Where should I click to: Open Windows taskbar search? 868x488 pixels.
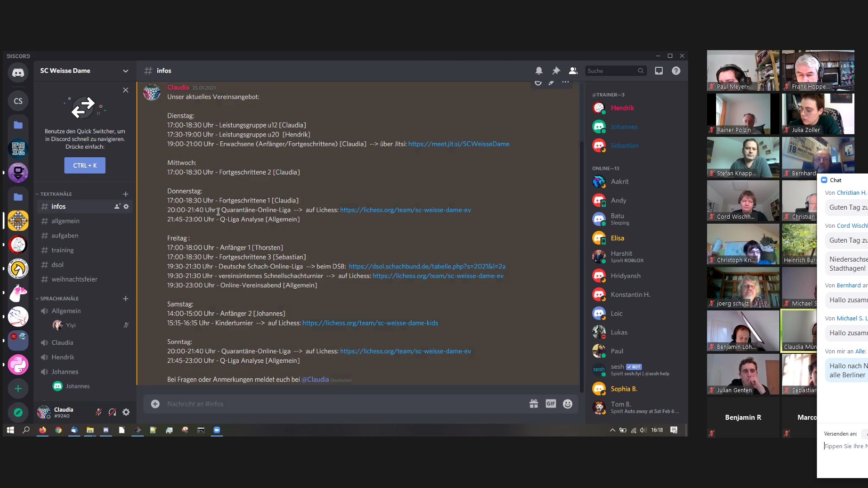(26, 430)
